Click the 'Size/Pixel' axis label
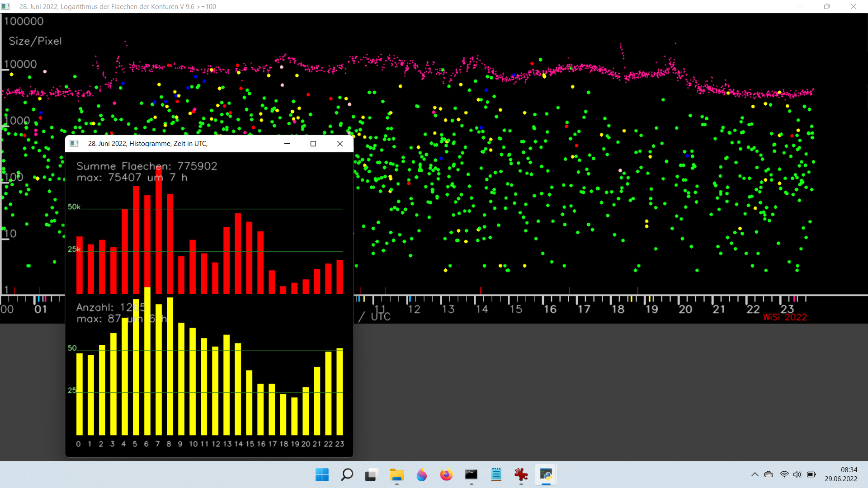868x488 pixels. 35,41
